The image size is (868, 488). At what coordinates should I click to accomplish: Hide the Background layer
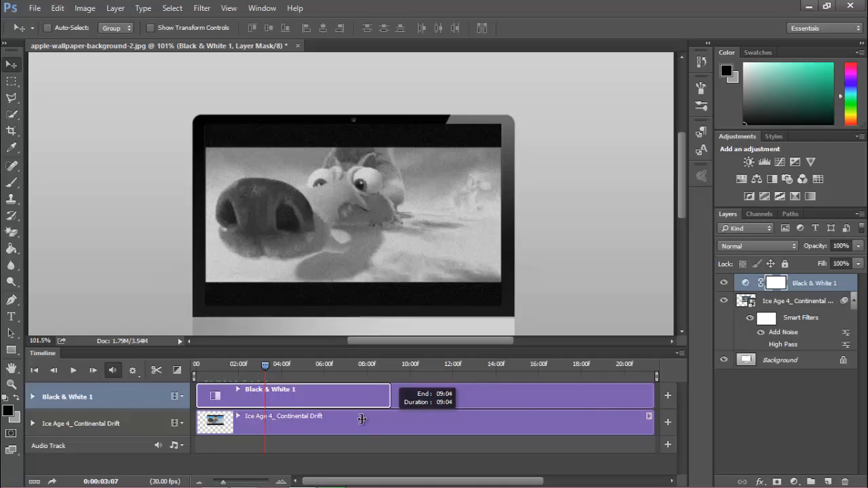pos(724,360)
